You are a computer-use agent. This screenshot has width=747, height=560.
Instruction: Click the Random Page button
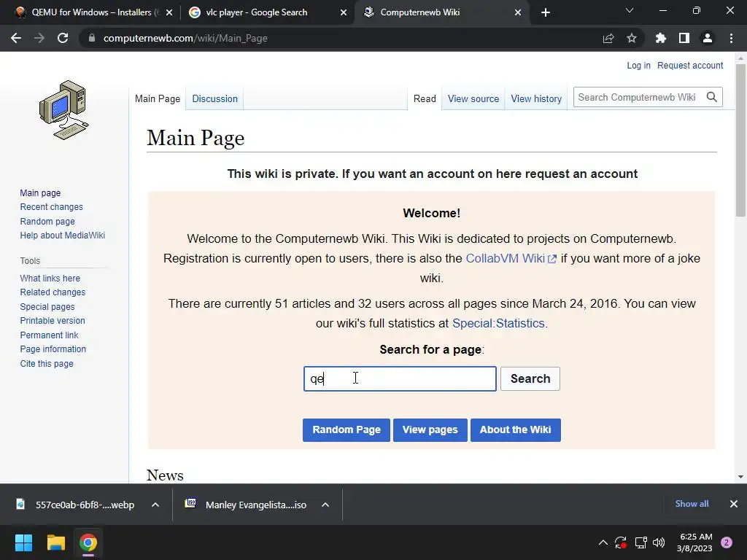tap(347, 430)
